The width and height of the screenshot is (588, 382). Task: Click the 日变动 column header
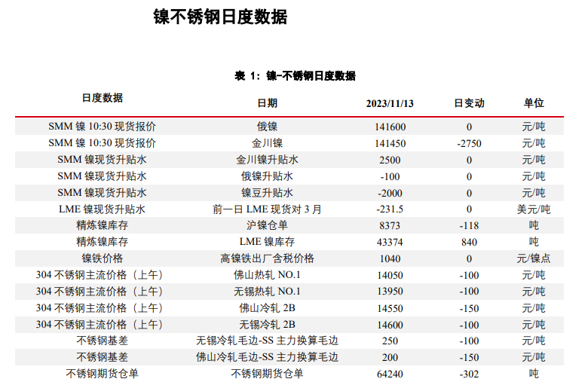(x=469, y=103)
